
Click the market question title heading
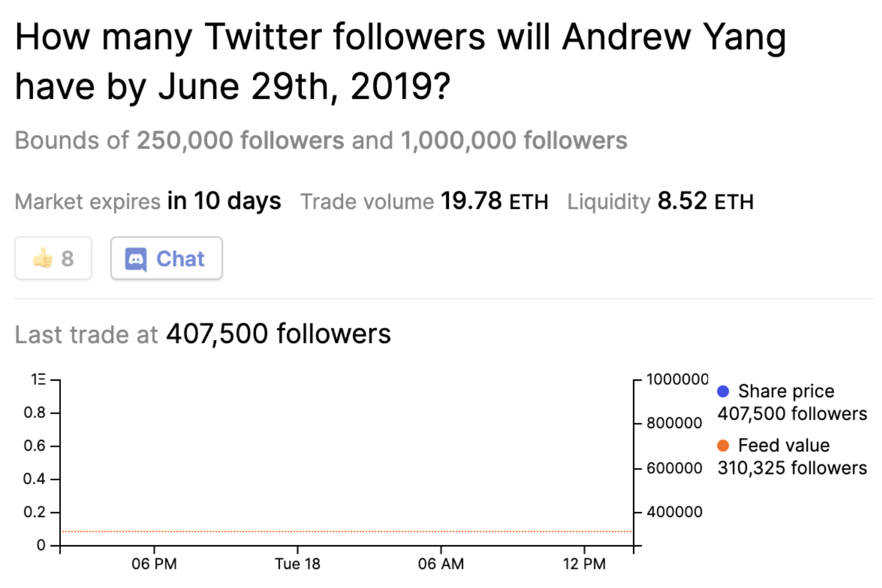point(400,62)
